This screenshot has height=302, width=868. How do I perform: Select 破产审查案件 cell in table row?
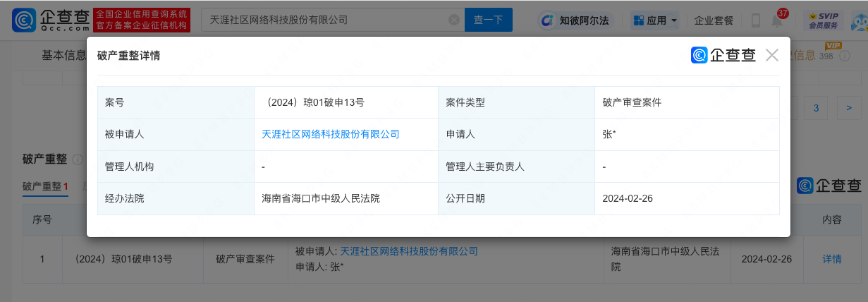pos(245,259)
